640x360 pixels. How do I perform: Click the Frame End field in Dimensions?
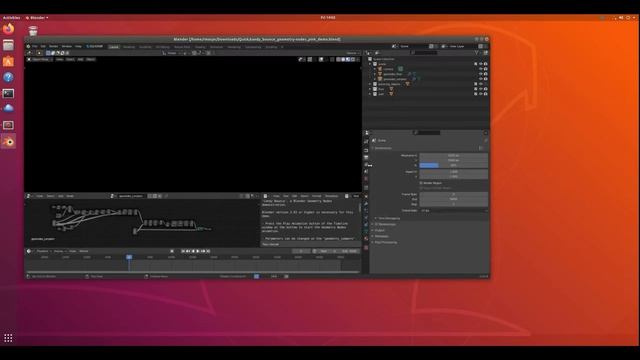pyautogui.click(x=453, y=199)
